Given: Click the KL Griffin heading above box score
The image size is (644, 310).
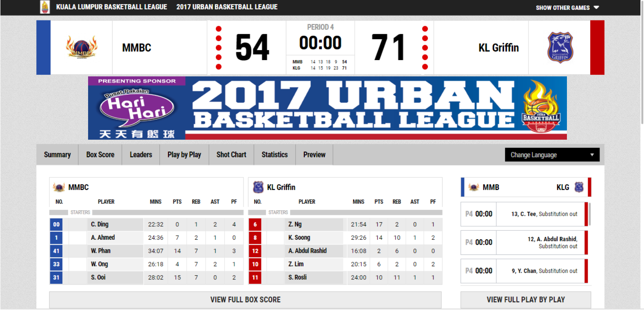Looking at the screenshot, I should click(281, 187).
